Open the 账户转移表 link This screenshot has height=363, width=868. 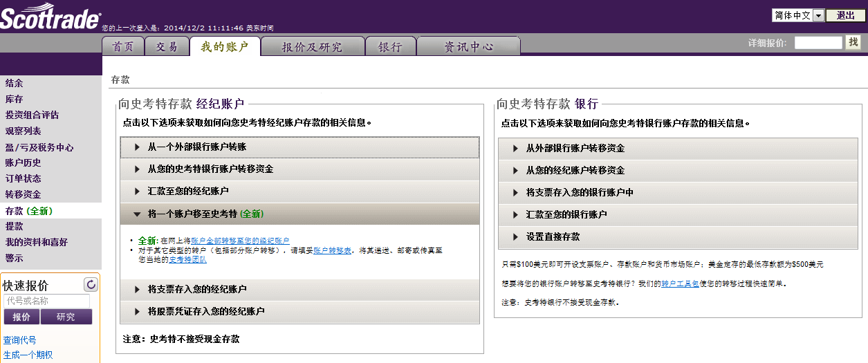click(x=331, y=250)
